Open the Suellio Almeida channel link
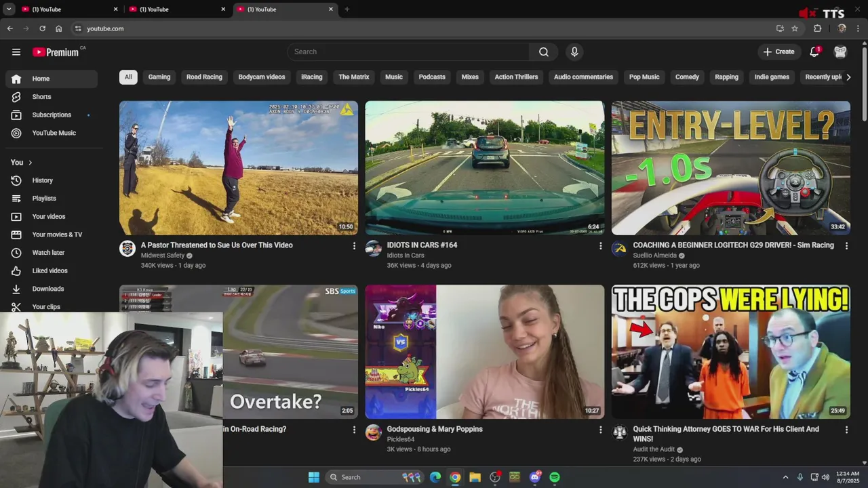This screenshot has height=488, width=868. pos(655,256)
